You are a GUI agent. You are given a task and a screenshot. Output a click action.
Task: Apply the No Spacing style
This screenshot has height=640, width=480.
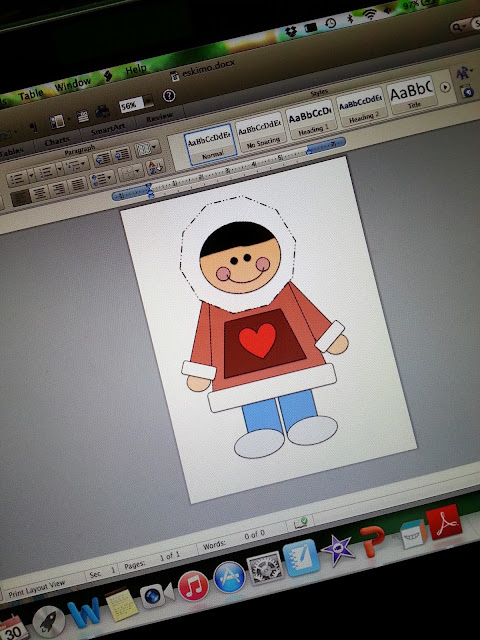pyautogui.click(x=262, y=133)
